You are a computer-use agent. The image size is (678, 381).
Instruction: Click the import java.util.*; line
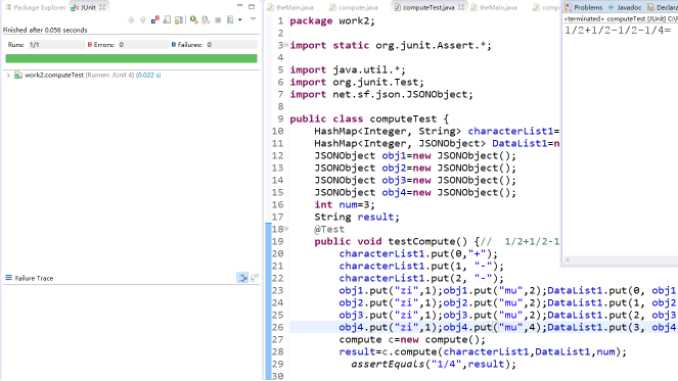pyautogui.click(x=348, y=70)
